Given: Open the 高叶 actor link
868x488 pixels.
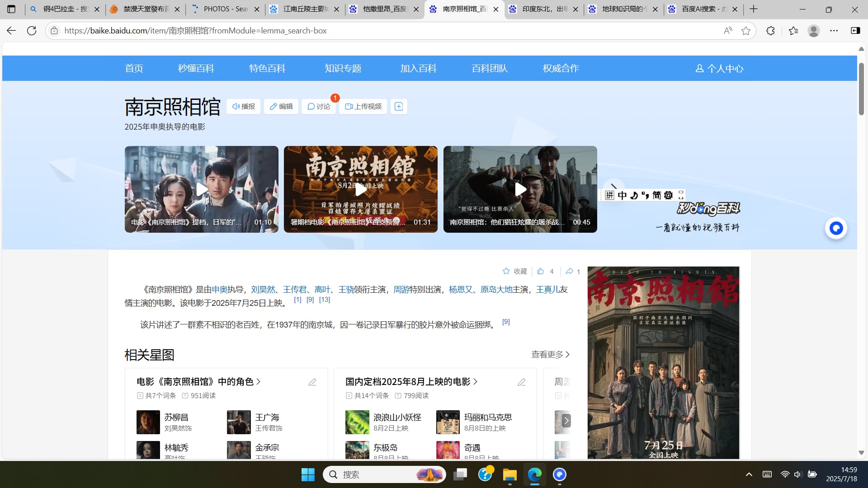Looking at the screenshot, I should point(322,290).
